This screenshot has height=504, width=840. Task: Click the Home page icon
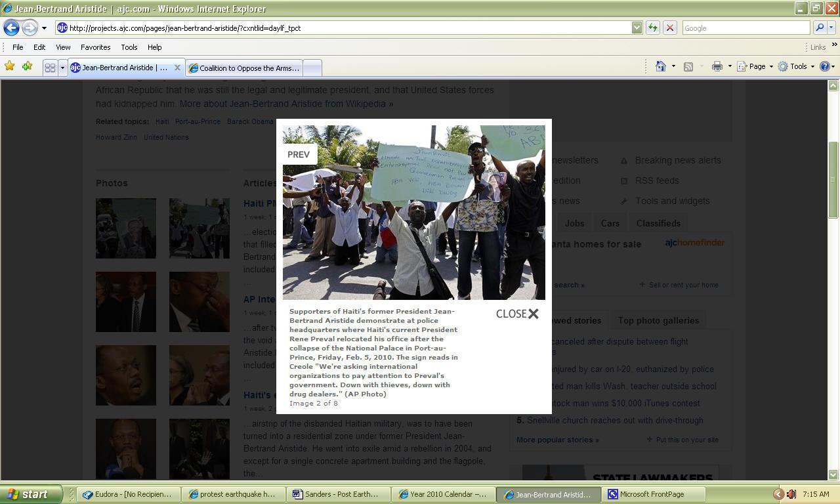(661, 66)
